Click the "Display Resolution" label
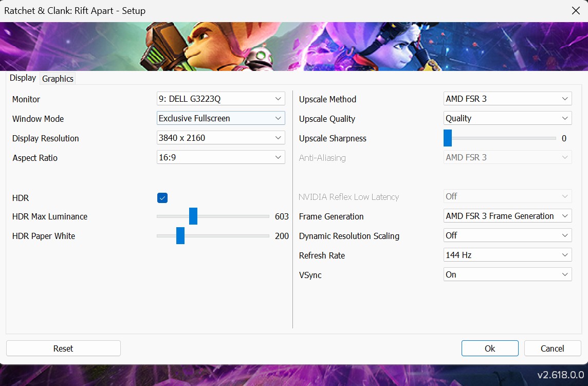 click(45, 138)
